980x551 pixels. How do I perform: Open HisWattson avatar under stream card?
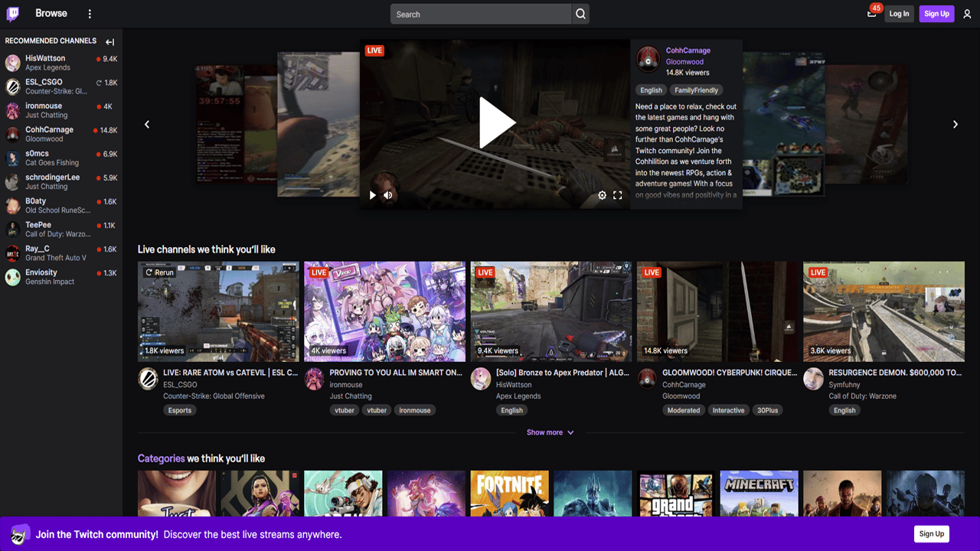coord(481,379)
